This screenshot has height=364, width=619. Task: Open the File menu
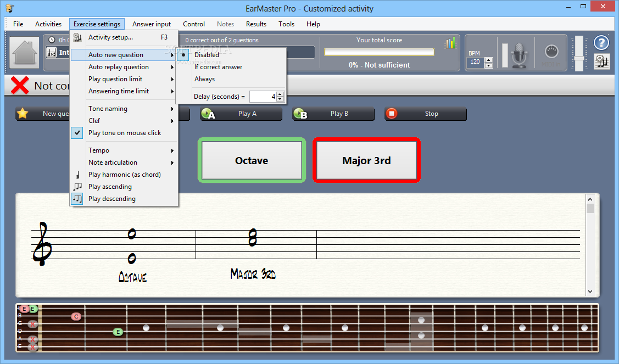(x=18, y=24)
